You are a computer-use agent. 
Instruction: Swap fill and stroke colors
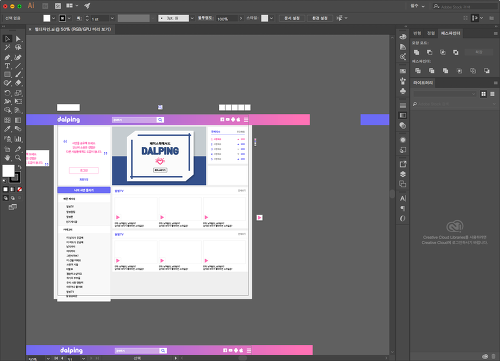tap(19, 167)
